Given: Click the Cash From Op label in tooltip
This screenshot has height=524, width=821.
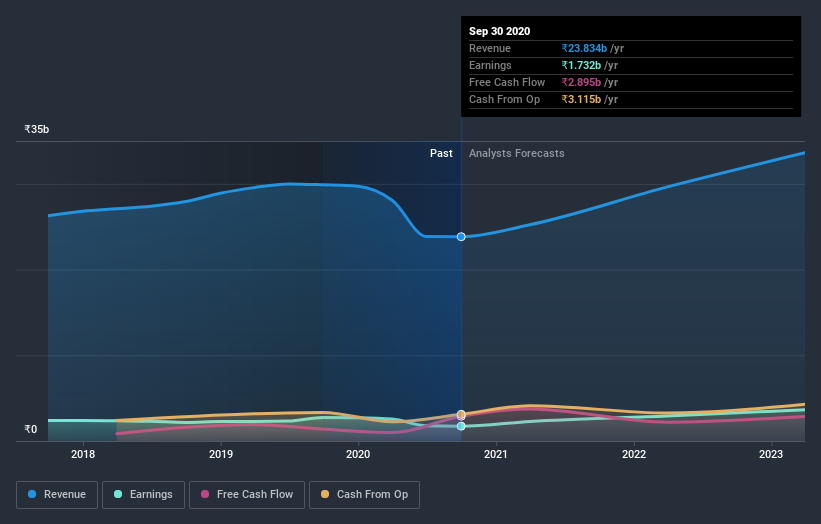Looking at the screenshot, I should (504, 99).
